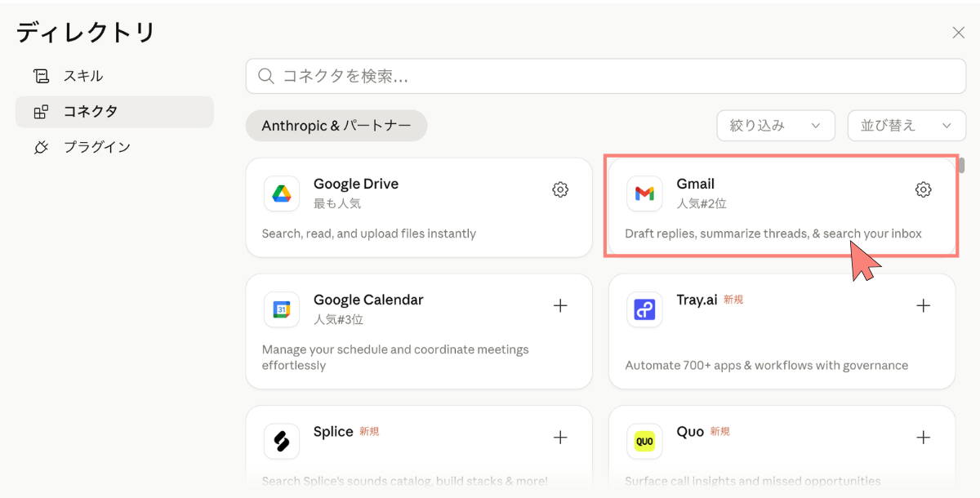The width and height of the screenshot is (980, 498).
Task: Focus the コネクタを検索 search field
Action: (x=606, y=76)
